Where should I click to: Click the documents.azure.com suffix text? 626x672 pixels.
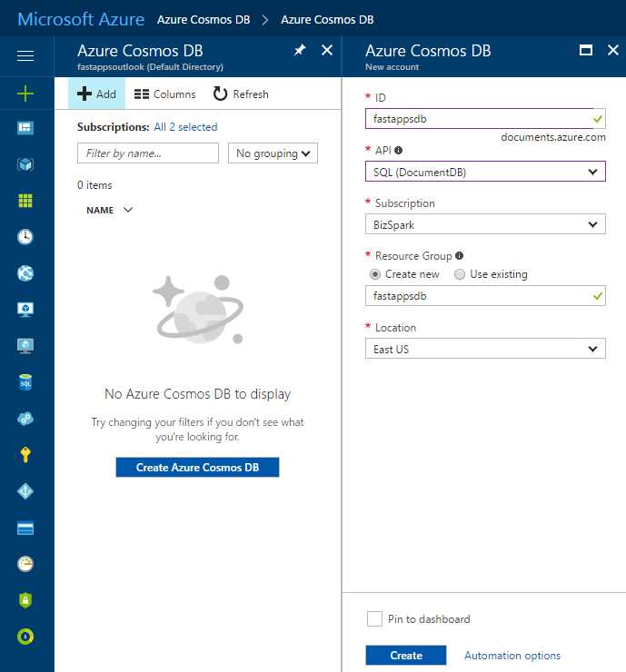point(553,137)
